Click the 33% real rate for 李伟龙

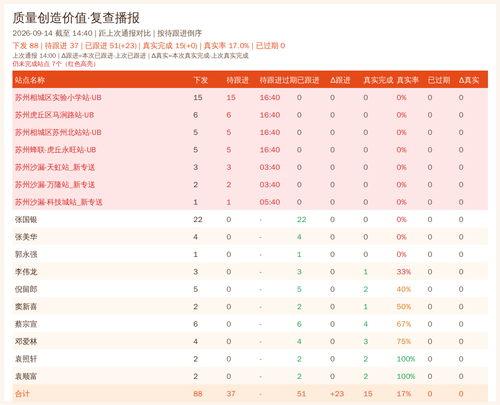404,272
